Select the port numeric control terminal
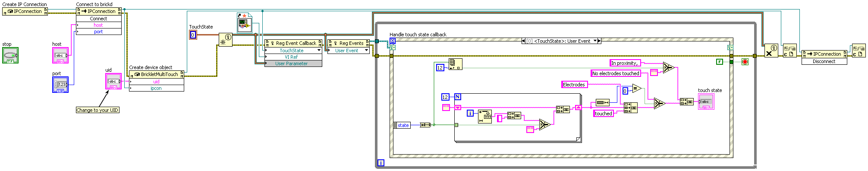Screen dimensions: 868x171 tap(60, 85)
